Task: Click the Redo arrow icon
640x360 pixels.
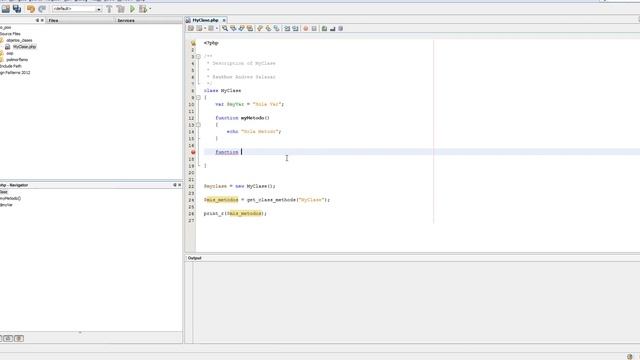Action: (42, 9)
